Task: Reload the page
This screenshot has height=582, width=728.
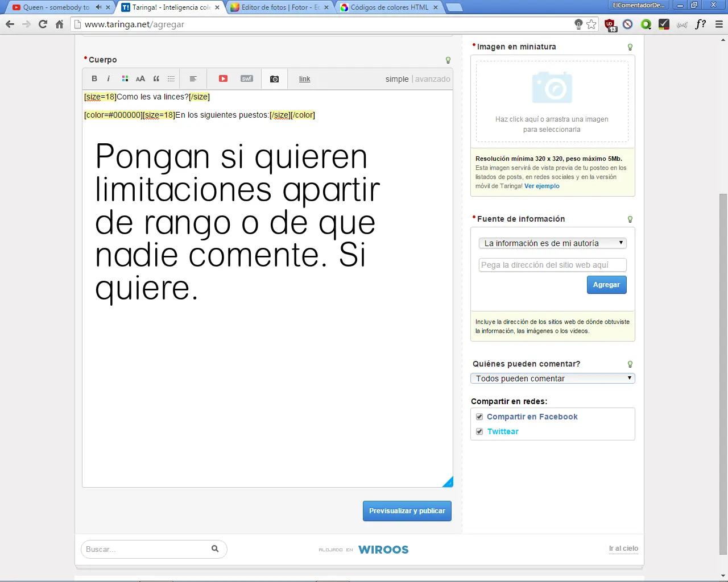Action: 43,24
